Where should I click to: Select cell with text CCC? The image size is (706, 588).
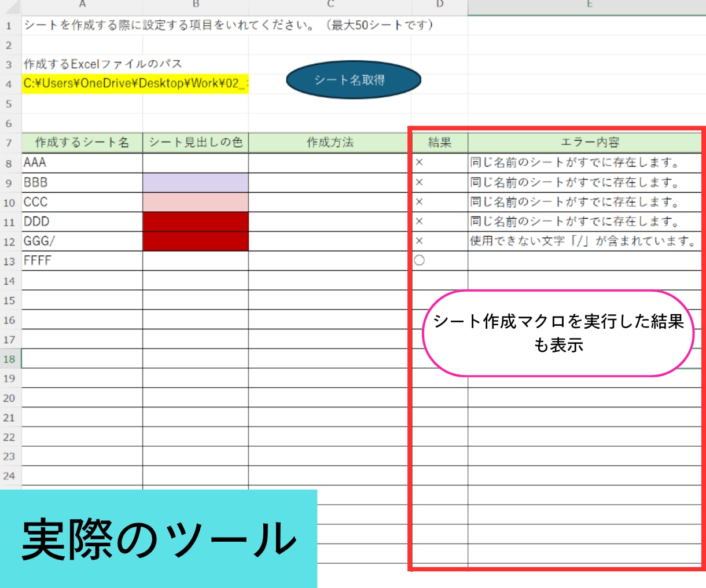82,202
